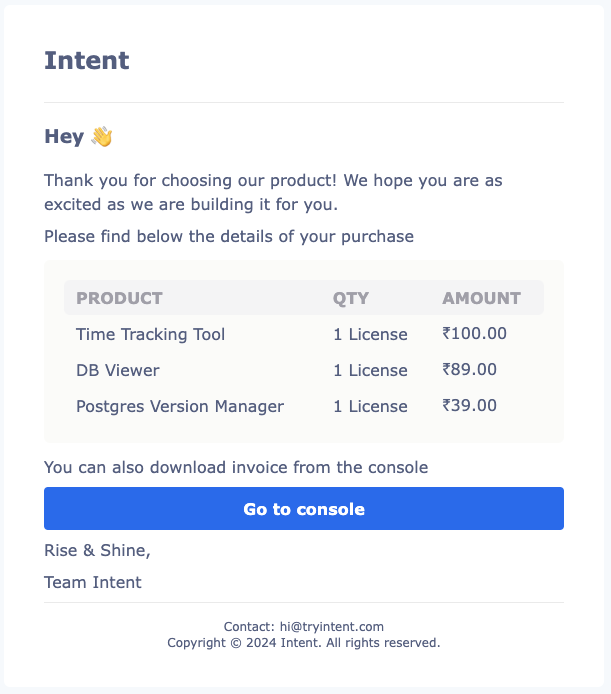
Task: Click the download invoice from console text
Action: [x=236, y=467]
